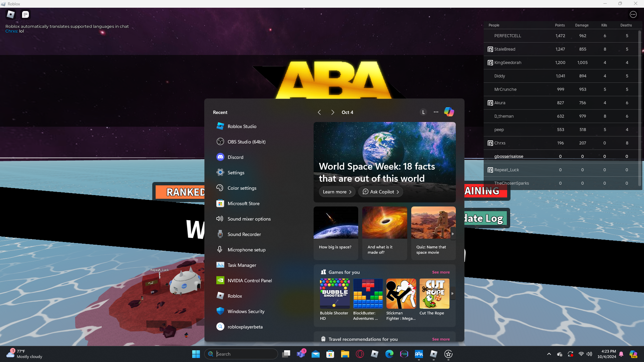Open search panel more options ellipsis
Screen dimensions: 644x362
[x=436, y=112]
